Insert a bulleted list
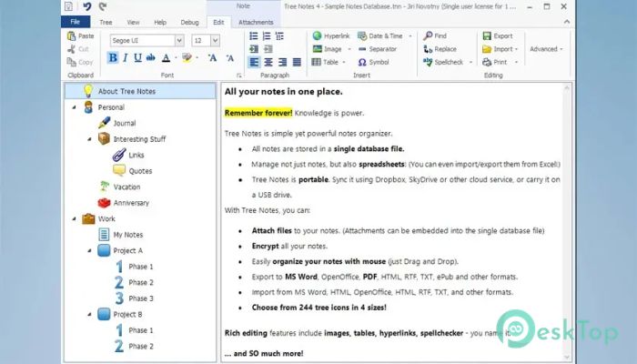Image resolution: width=637 pixels, height=364 pixels. tap(254, 36)
